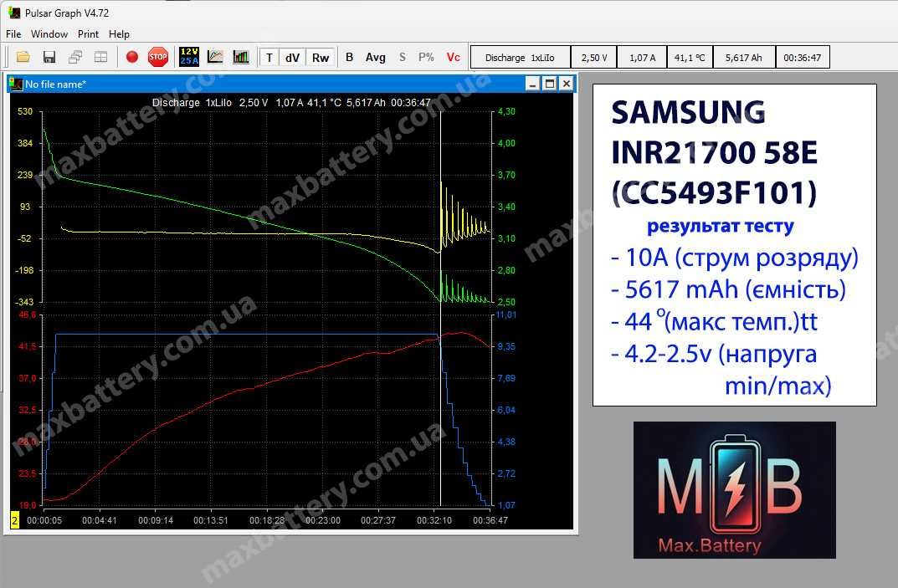Viewport: 898px width, 588px height.
Task: Open the 12V 25A display icon
Action: tap(189, 57)
